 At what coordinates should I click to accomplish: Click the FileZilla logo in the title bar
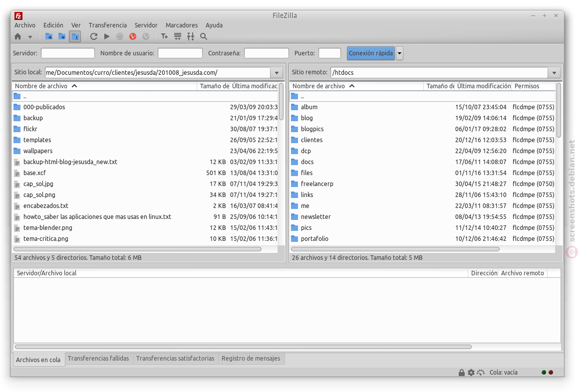click(x=18, y=16)
